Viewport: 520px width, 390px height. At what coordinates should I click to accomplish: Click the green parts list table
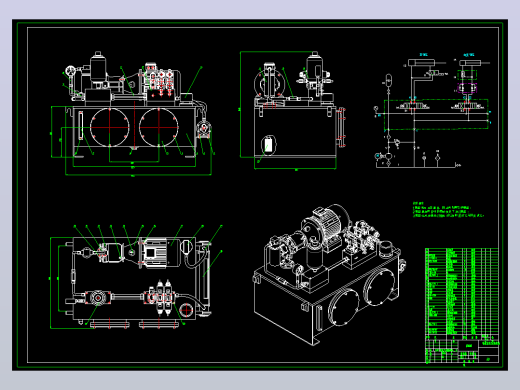[x=462, y=291]
